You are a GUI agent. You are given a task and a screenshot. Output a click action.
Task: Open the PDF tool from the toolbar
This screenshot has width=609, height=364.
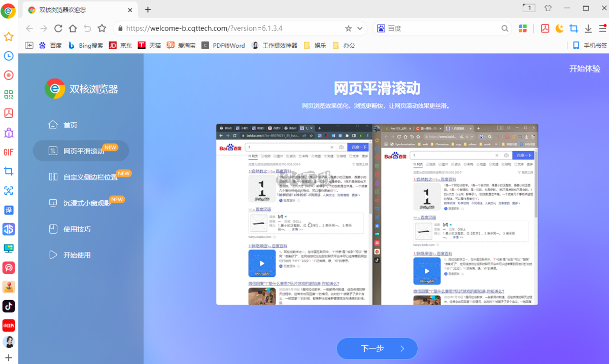click(545, 29)
